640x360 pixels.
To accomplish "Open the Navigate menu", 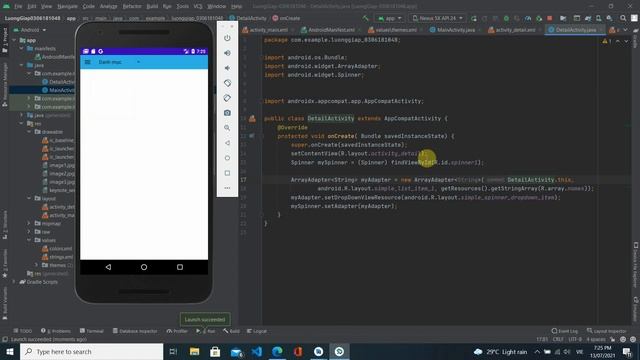I will coord(67,7).
